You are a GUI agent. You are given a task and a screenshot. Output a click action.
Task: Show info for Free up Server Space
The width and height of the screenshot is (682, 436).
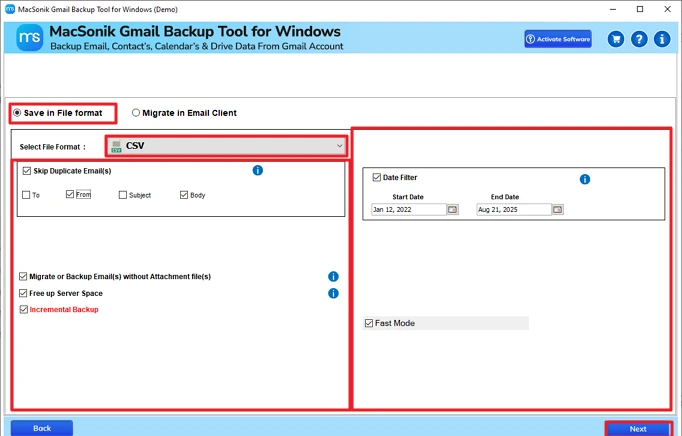click(x=333, y=293)
